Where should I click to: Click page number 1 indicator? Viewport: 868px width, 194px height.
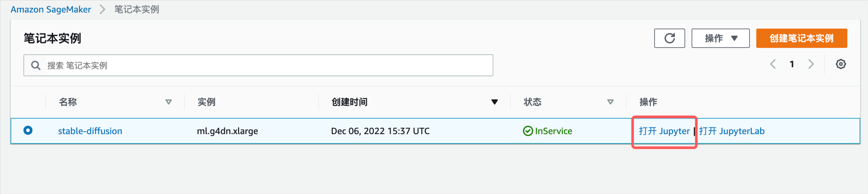pyautogui.click(x=791, y=64)
